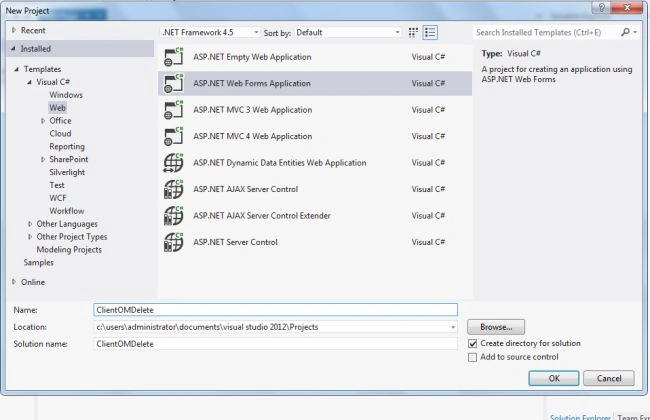This screenshot has height=420, width=650.
Task: Click the Cancel button
Action: pos(609,378)
